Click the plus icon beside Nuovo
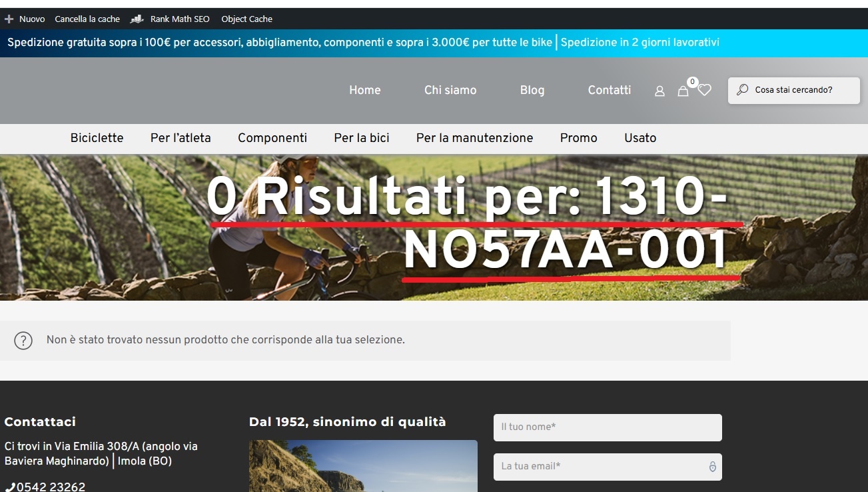Screen dimensions: 868x492 tap(9, 19)
